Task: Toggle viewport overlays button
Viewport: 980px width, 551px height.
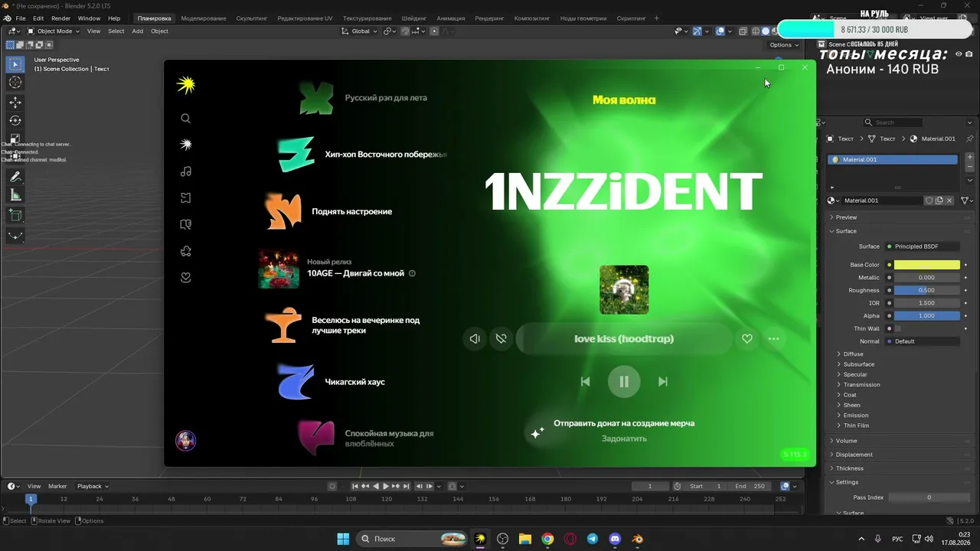Action: [x=720, y=31]
